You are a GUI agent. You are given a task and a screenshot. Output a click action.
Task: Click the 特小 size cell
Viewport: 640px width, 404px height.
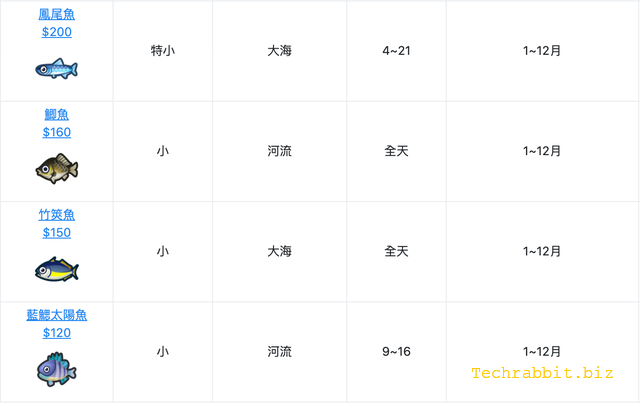[162, 50]
